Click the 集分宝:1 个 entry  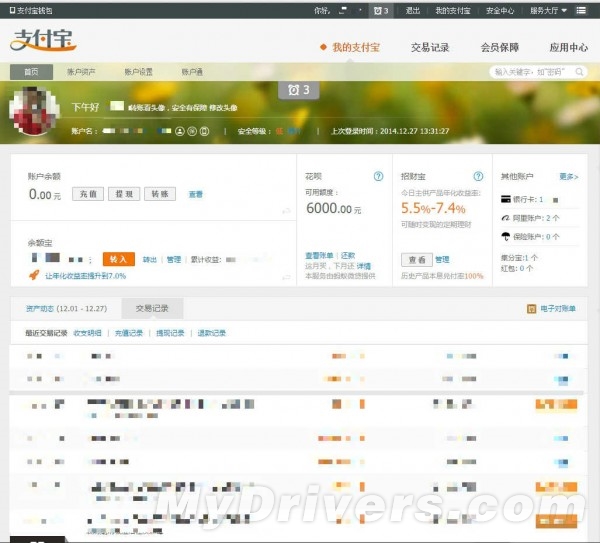click(x=519, y=258)
